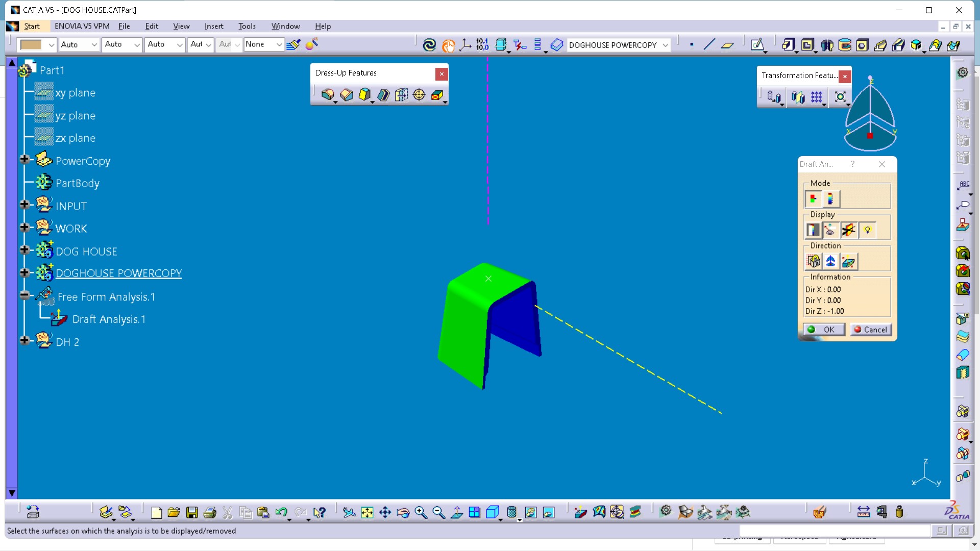Click the Mirror icon in Transformation Features
The height and width of the screenshot is (551, 980).
point(798,97)
